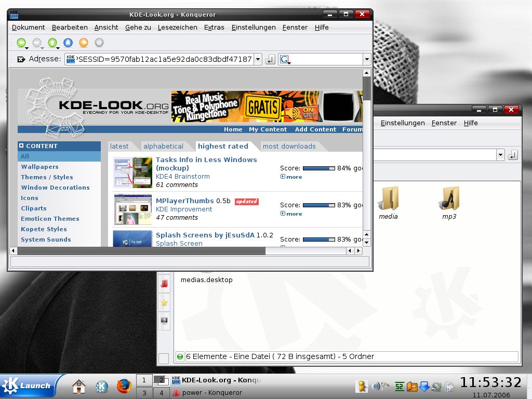The image size is (532, 399).
Task: Click the orange notebook tray icon
Action: click(x=411, y=387)
